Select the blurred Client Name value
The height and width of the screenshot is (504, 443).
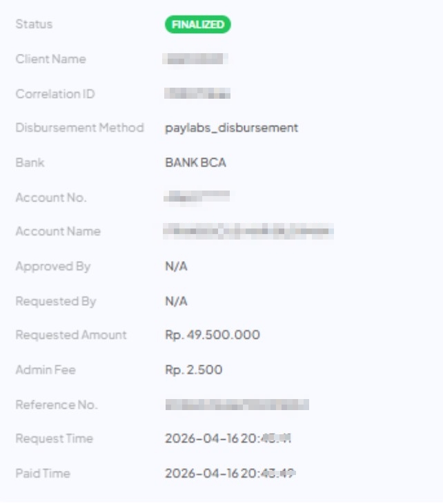click(x=197, y=59)
